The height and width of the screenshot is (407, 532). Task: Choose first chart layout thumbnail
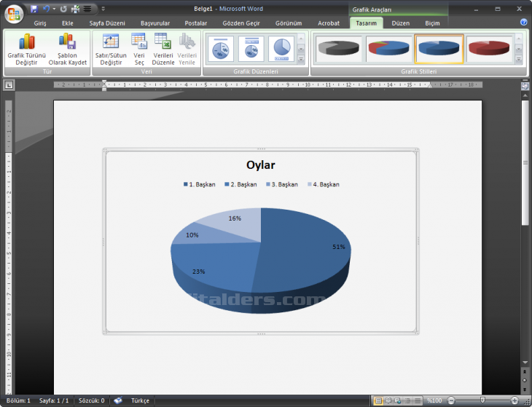pos(221,49)
